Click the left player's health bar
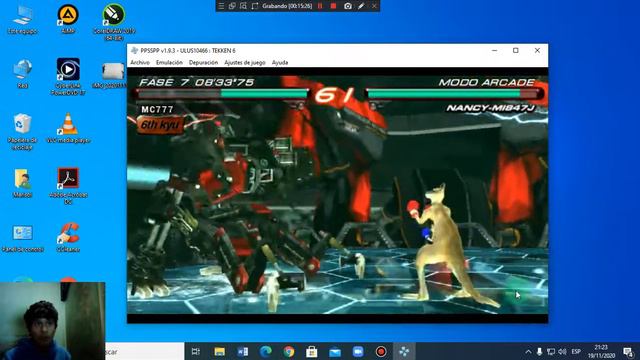The height and width of the screenshot is (360, 640). [x=221, y=94]
